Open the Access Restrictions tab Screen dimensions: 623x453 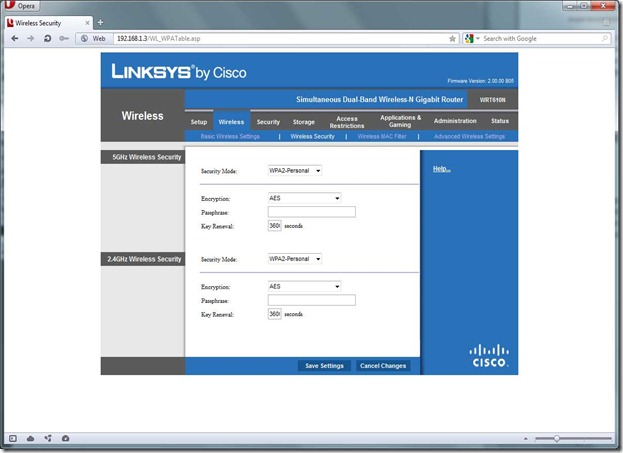347,122
